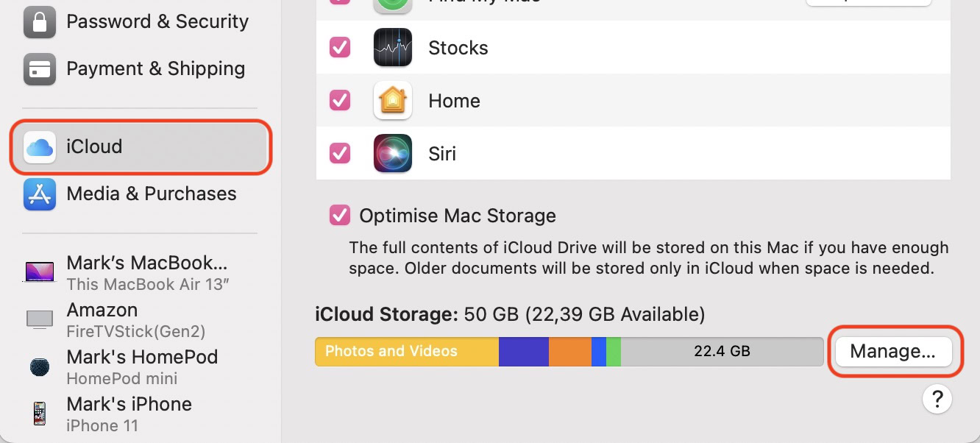Toggle the Siri checkbox

[x=340, y=153]
